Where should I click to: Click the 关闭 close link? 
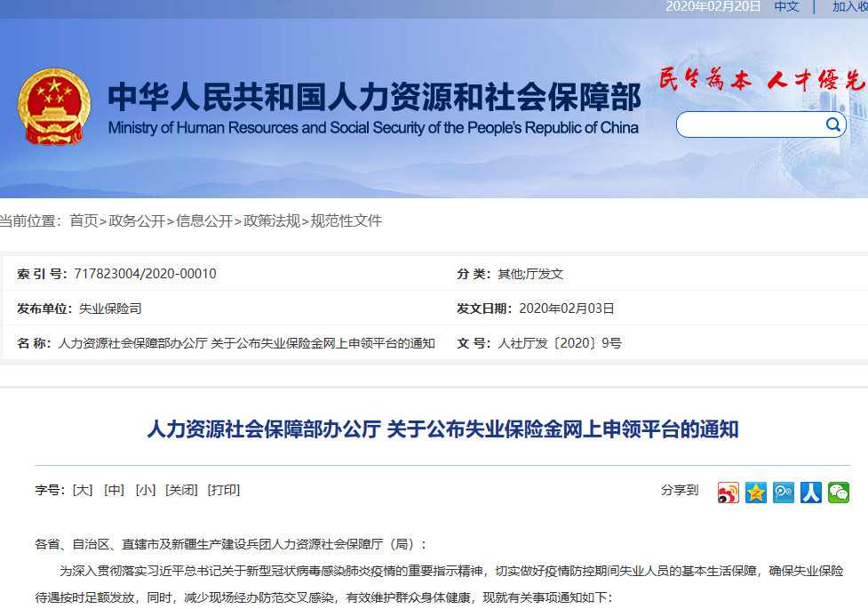click(182, 490)
